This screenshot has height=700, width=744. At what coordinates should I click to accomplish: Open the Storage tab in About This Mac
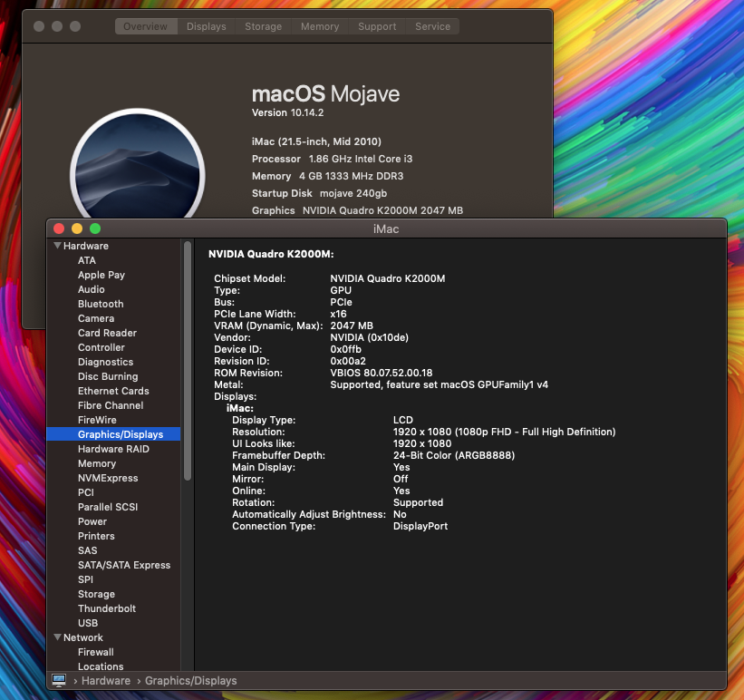click(x=263, y=26)
